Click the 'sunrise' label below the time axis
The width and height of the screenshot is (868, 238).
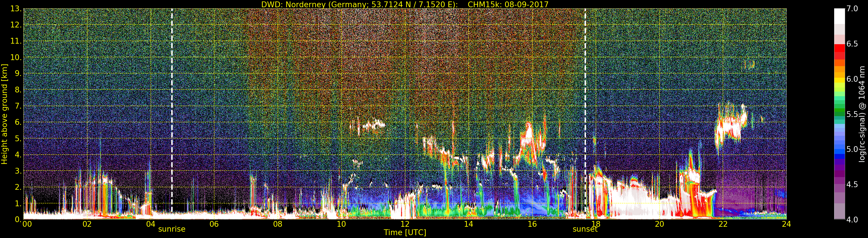[172, 229]
